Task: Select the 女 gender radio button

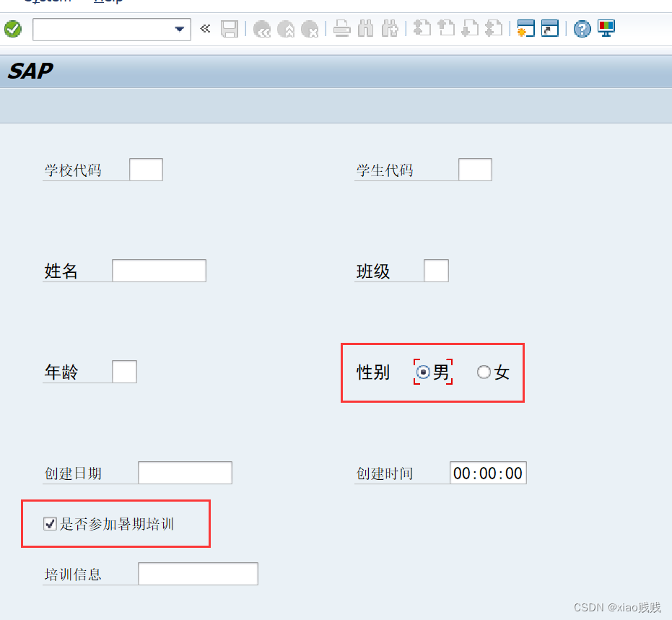Action: [484, 372]
